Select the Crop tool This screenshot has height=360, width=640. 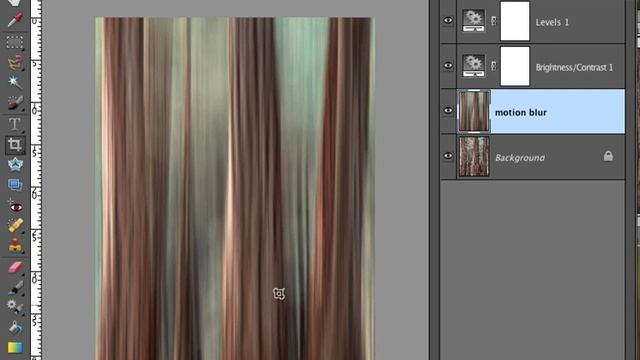(x=15, y=144)
